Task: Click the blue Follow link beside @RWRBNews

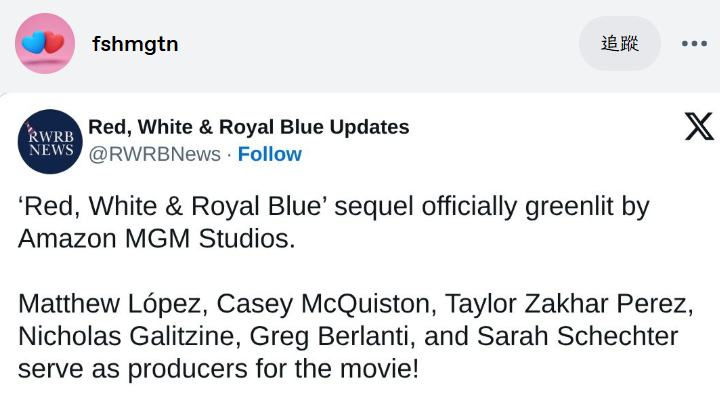Action: pyautogui.click(x=269, y=154)
